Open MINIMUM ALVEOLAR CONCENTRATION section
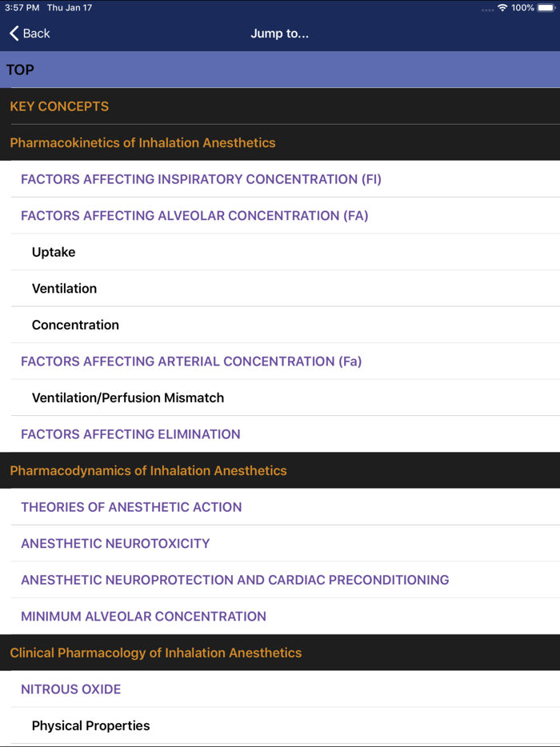The height and width of the screenshot is (747, 560). pos(280,616)
